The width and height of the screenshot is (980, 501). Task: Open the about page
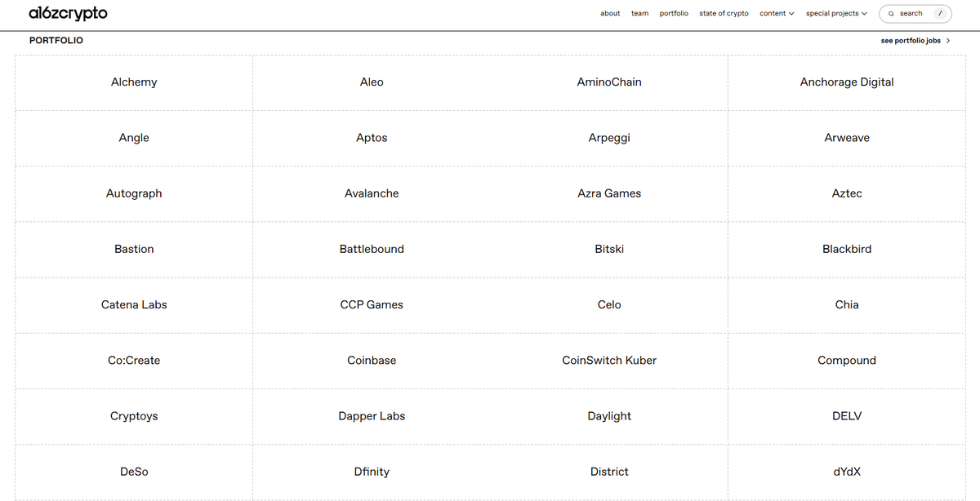610,14
